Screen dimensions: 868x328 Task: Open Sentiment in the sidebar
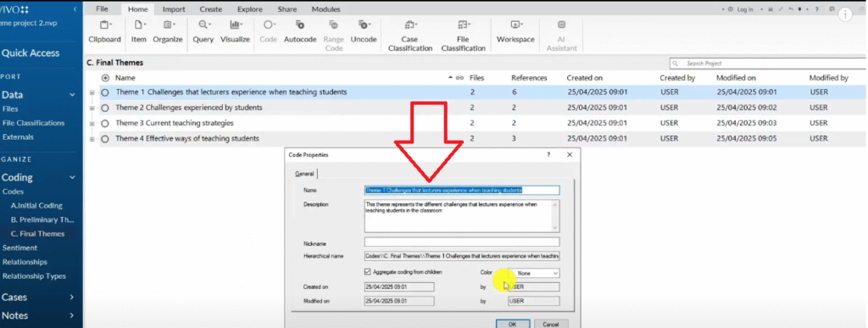[20, 247]
